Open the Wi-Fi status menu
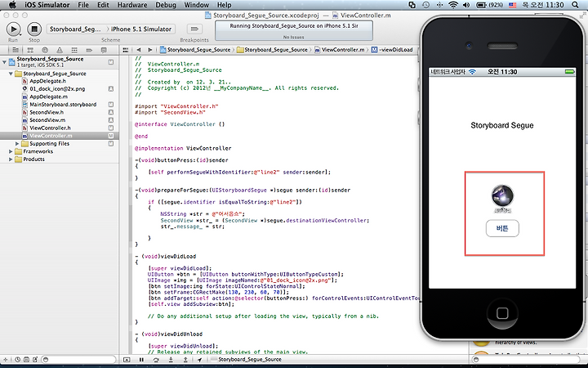The height and width of the screenshot is (368, 588). click(453, 5)
